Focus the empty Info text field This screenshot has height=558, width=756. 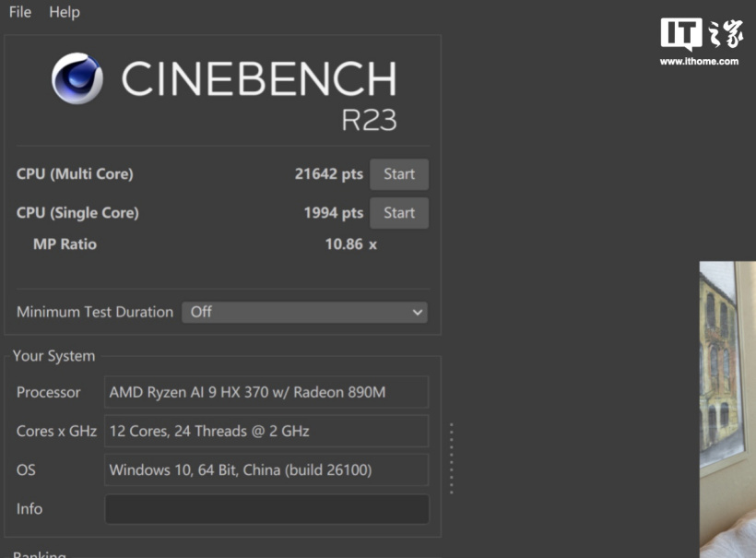coord(266,509)
